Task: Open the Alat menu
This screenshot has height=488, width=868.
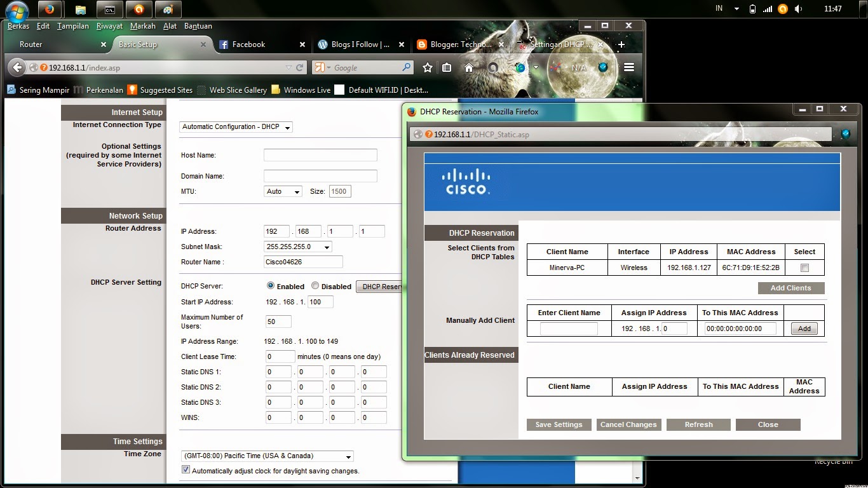Action: click(170, 26)
